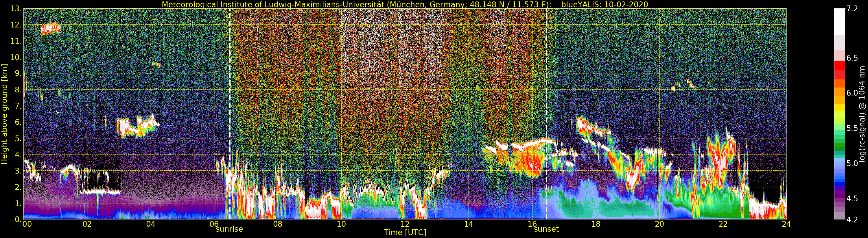Select the '18' time axis tick
Screen dimensions: 868x238
596,224
